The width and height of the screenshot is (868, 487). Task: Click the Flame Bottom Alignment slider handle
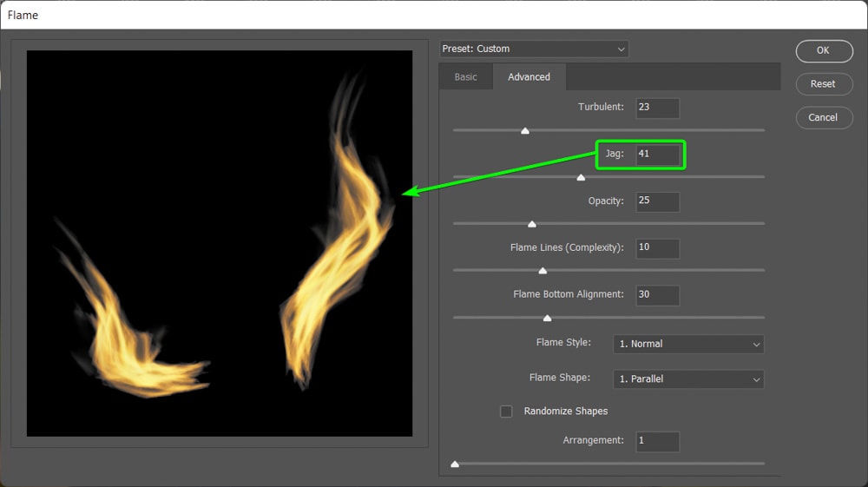point(547,318)
